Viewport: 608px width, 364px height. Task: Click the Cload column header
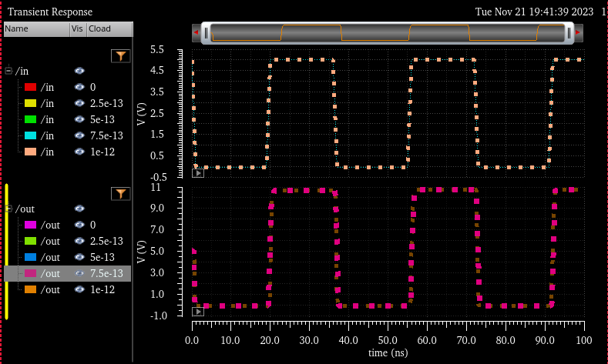(108, 28)
